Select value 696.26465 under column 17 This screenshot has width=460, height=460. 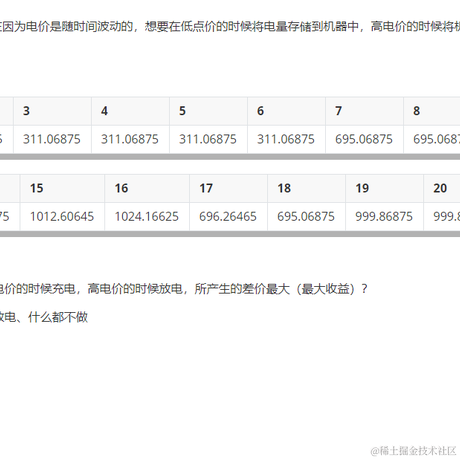228,217
